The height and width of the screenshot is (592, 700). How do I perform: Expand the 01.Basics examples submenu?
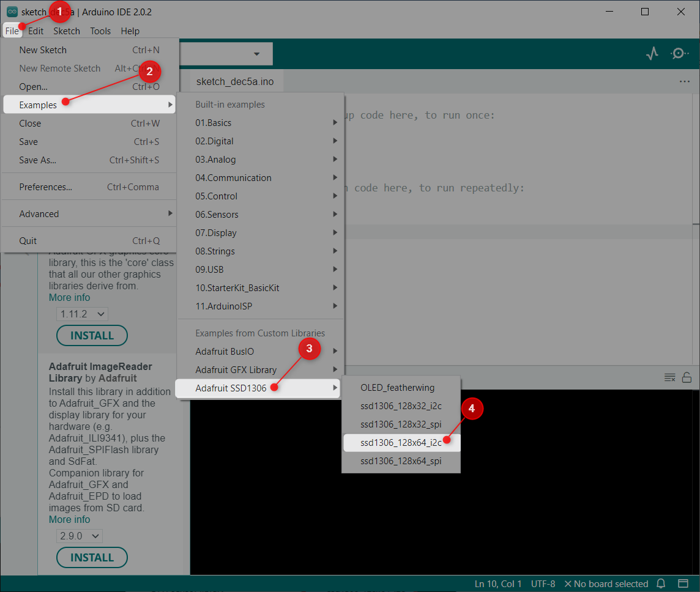(261, 123)
